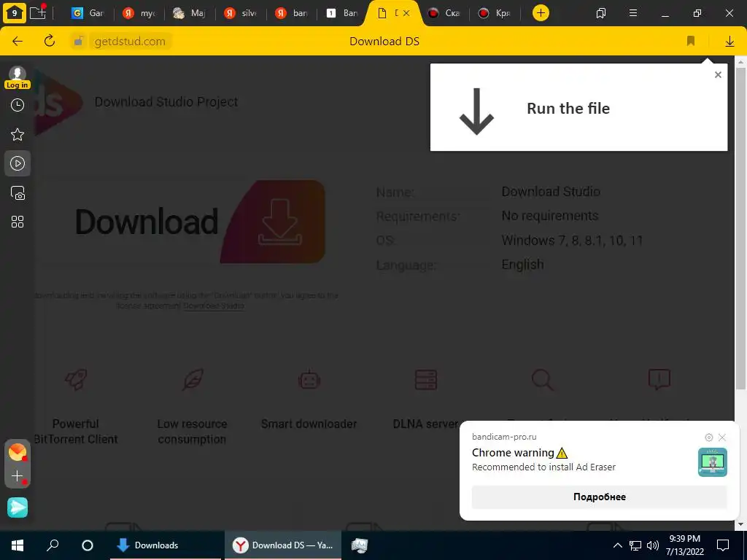
Task: Switch to the 'myc' Yandex tab
Action: [139, 13]
